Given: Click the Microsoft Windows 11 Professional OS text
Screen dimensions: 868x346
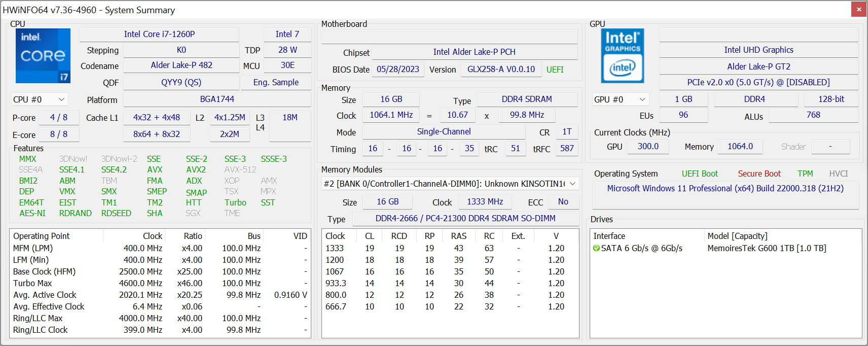Looking at the screenshot, I should pyautogui.click(x=725, y=188).
